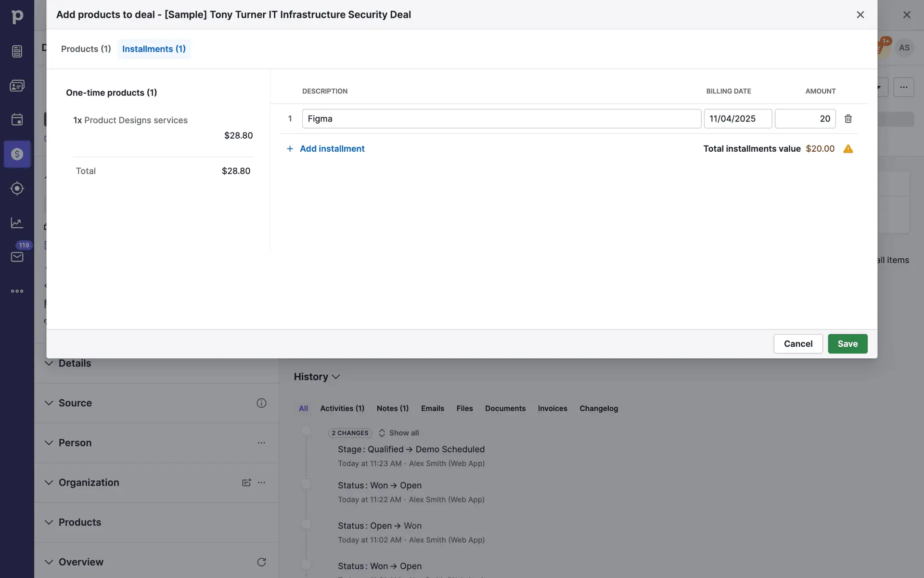The width and height of the screenshot is (924, 578).
Task: Open Deals dollar icon in sidebar
Action: (x=17, y=154)
